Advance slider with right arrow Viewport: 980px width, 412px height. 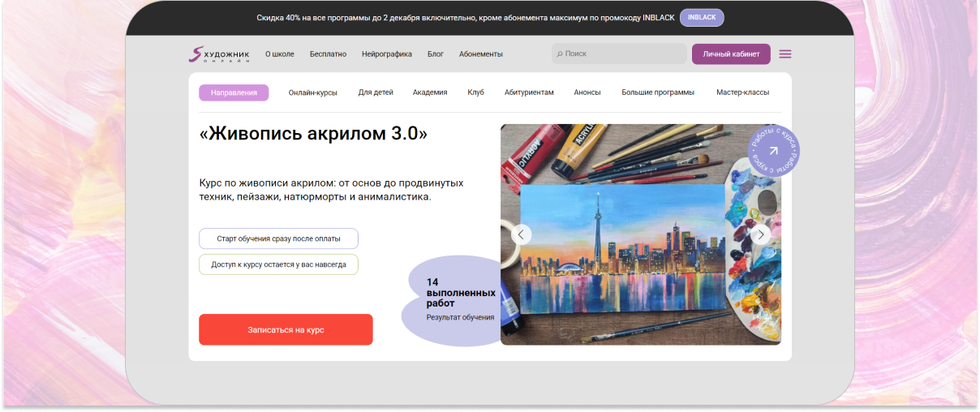pos(760,234)
